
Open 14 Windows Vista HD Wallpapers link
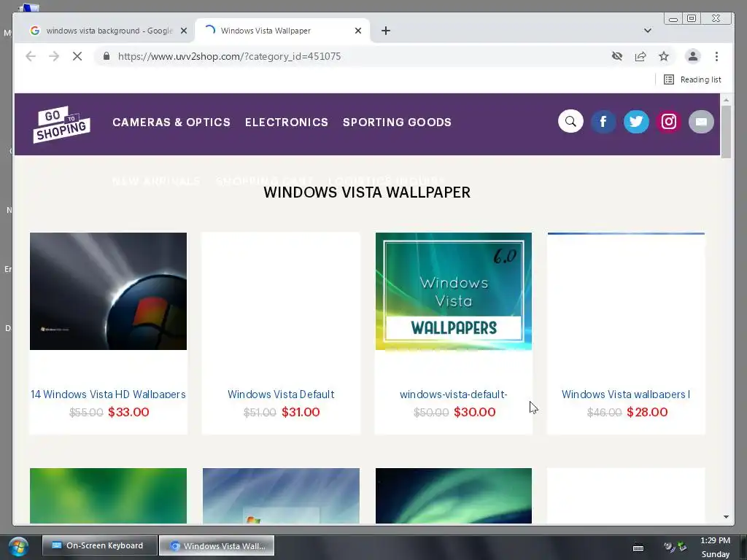108,394
